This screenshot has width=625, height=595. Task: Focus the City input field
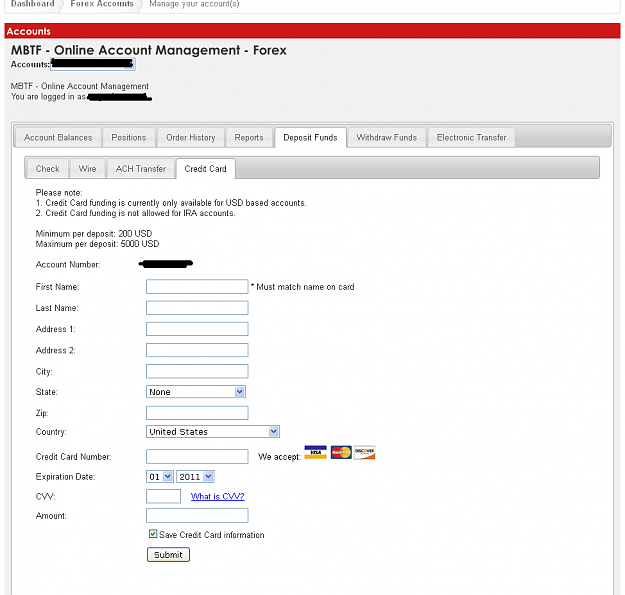coord(197,371)
